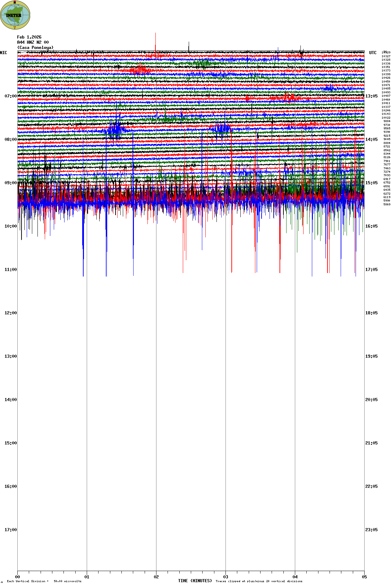Select the 17:00 local time marker
Image resolution: width=392 pixels, height=586 pixels.
(x=10, y=530)
